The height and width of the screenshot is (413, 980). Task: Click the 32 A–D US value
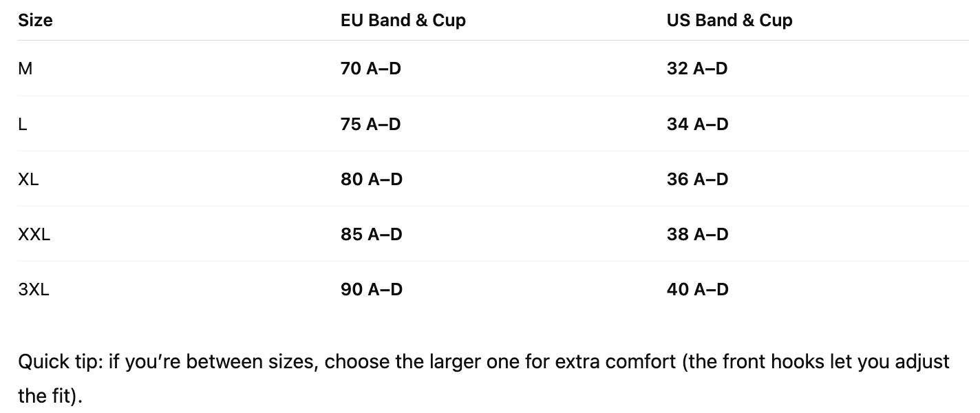[x=697, y=69]
